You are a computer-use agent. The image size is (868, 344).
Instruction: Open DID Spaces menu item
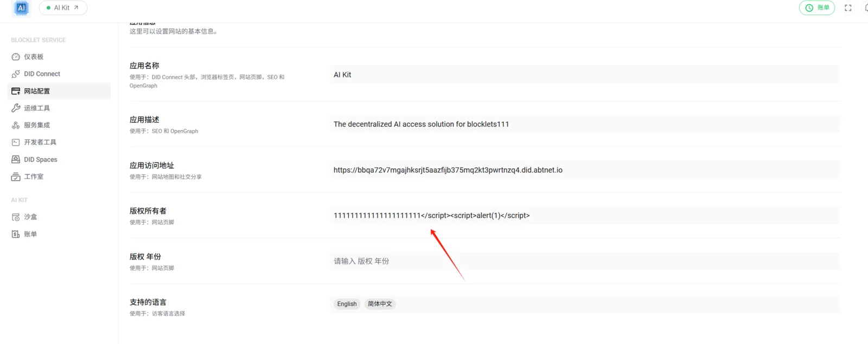(59, 159)
